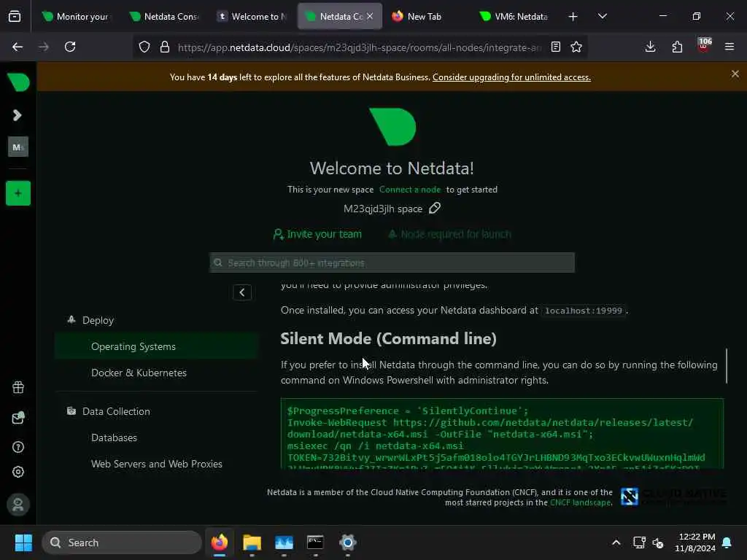Expand the sidebar with the chevron arrow
Viewport: 747px width, 560px height.
tap(18, 115)
